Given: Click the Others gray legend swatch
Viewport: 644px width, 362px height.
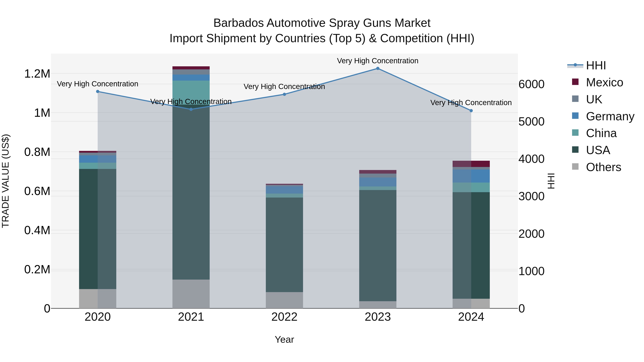Looking at the screenshot, I should coord(575,167).
